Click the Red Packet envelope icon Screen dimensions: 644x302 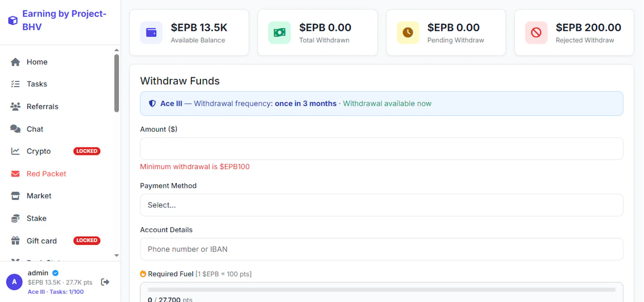(15, 174)
